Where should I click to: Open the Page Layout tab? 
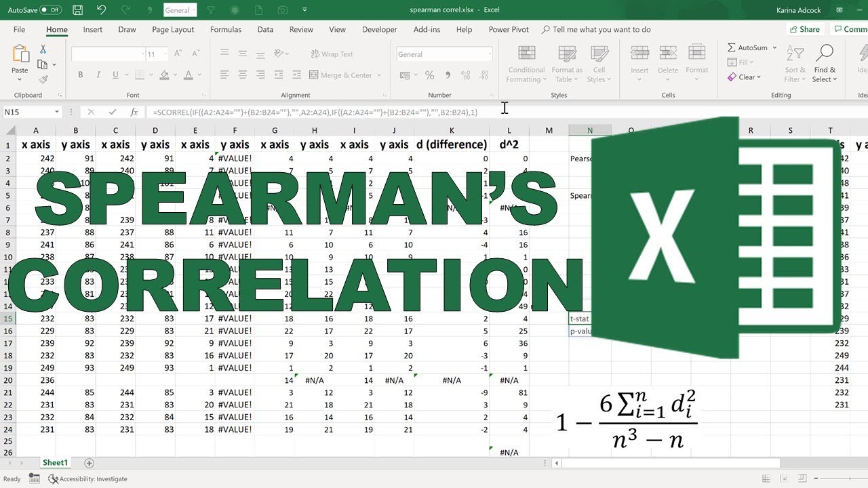[x=173, y=30]
